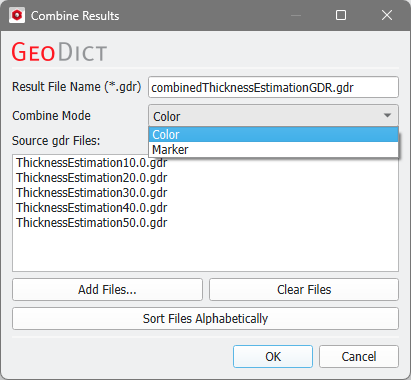Maximize the Combine Results window

click(x=341, y=15)
